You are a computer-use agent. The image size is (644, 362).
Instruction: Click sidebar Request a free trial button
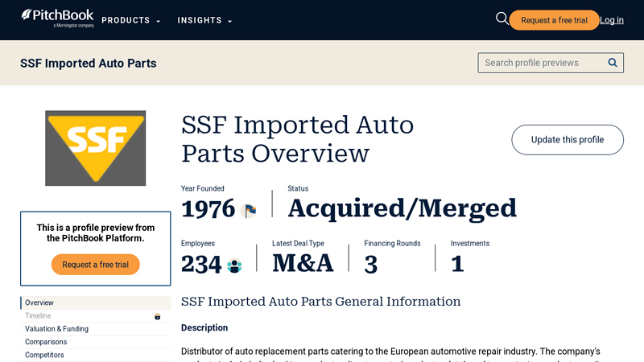[x=95, y=265]
